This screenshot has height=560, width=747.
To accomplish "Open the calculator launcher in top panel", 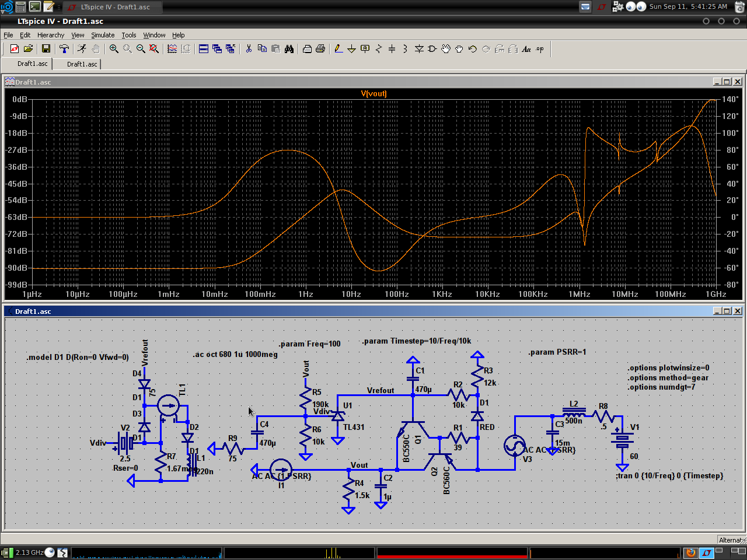I will click(20, 7).
